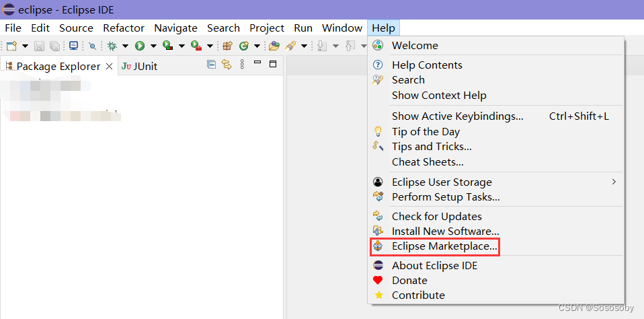Choose Help Contents menu entry
644x319 pixels.
coord(496,65)
